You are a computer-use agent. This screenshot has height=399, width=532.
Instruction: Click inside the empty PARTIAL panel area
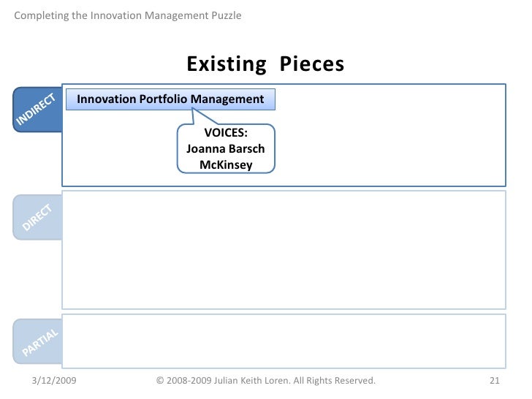point(284,341)
